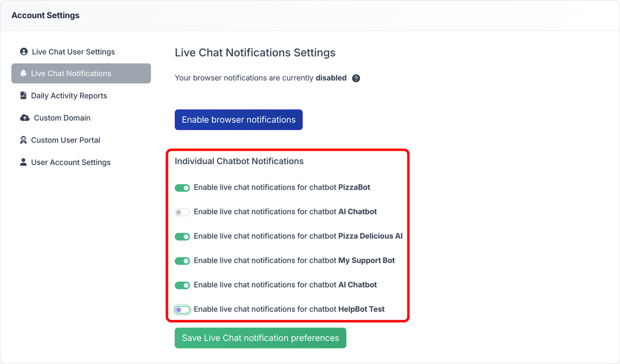
Task: Toggle the second AI Chatbot notification switch
Action: tap(182, 284)
